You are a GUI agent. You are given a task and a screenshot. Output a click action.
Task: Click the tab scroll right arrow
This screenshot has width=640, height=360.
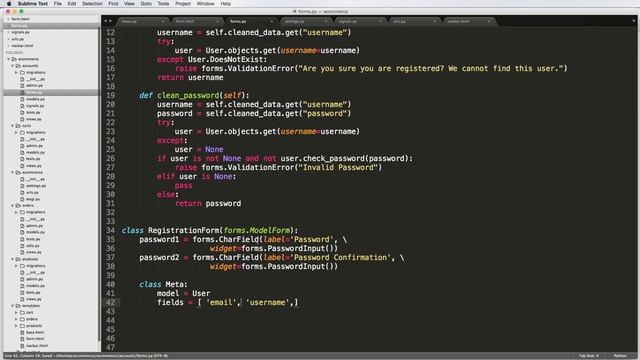(x=110, y=21)
